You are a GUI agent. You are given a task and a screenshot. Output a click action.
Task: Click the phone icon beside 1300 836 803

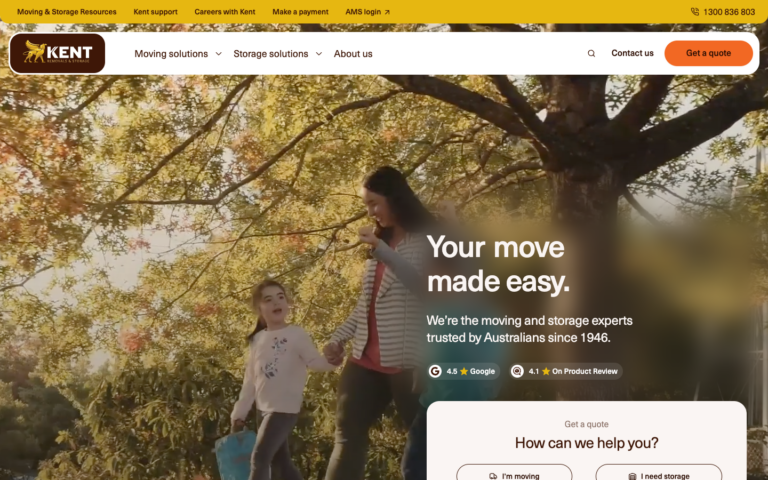tap(695, 12)
